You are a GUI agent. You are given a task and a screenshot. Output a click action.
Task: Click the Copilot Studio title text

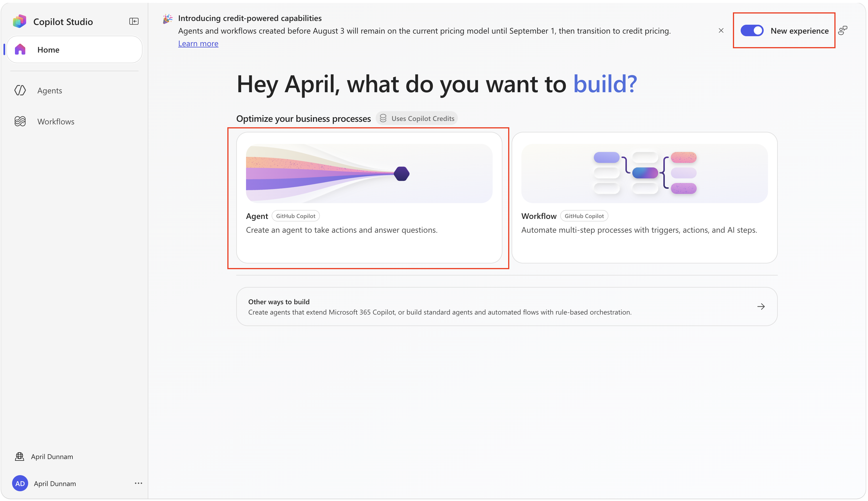click(63, 22)
